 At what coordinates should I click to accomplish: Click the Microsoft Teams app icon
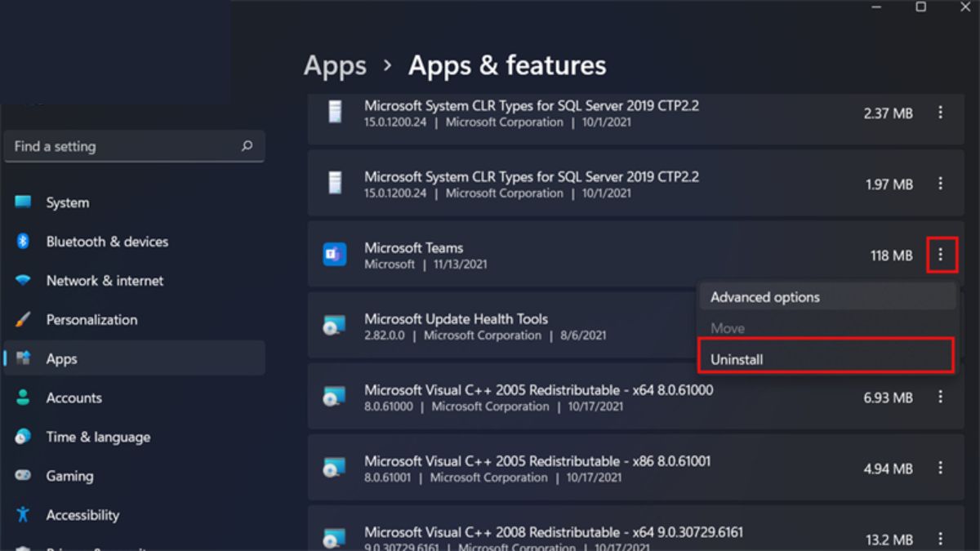pyautogui.click(x=335, y=256)
